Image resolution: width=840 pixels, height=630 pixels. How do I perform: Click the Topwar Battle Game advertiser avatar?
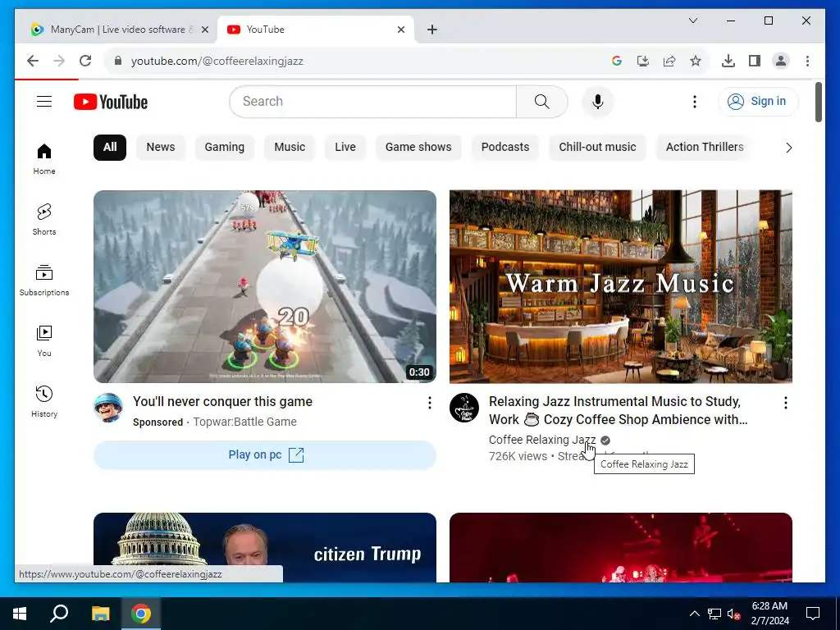point(108,408)
